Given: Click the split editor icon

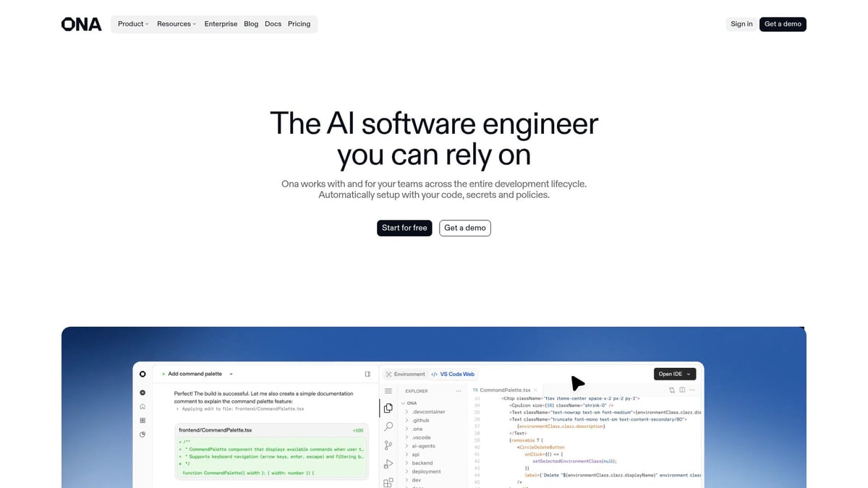Looking at the screenshot, I should (x=682, y=390).
